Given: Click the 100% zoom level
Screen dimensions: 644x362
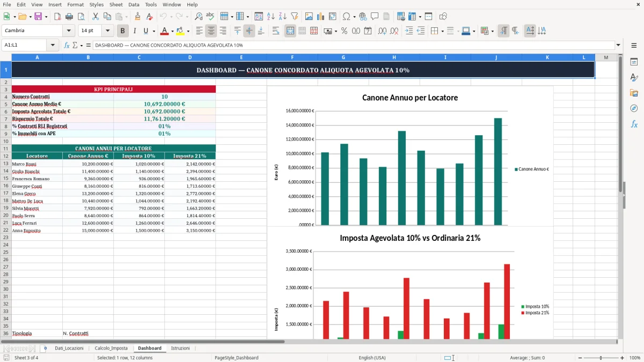Looking at the screenshot, I should coord(634,358).
